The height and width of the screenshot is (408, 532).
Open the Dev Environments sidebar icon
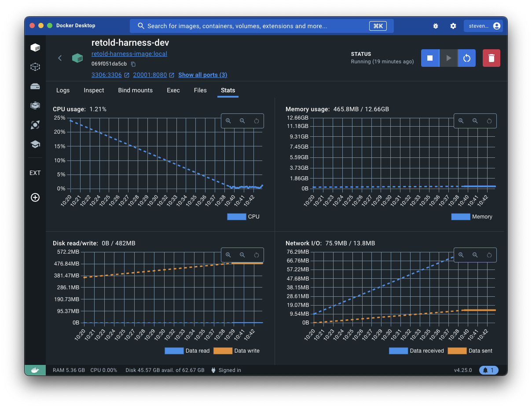35,106
